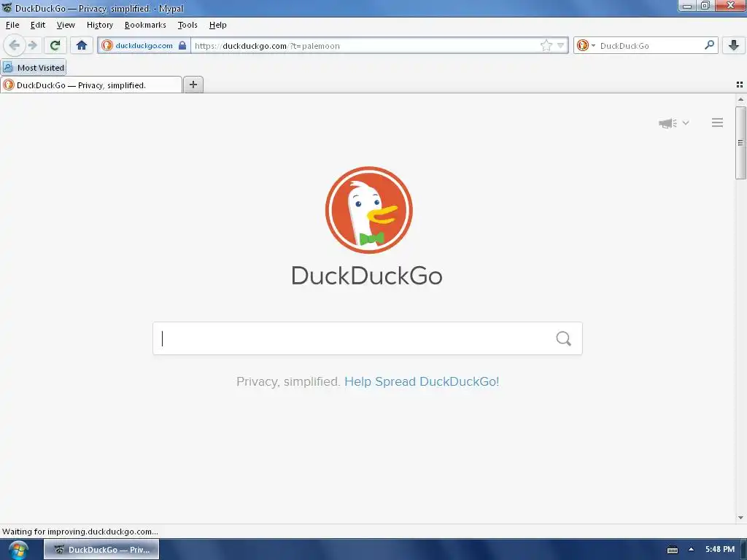This screenshot has width=747, height=560.
Task: Click the page scrollbar up arrow
Action: (x=740, y=99)
